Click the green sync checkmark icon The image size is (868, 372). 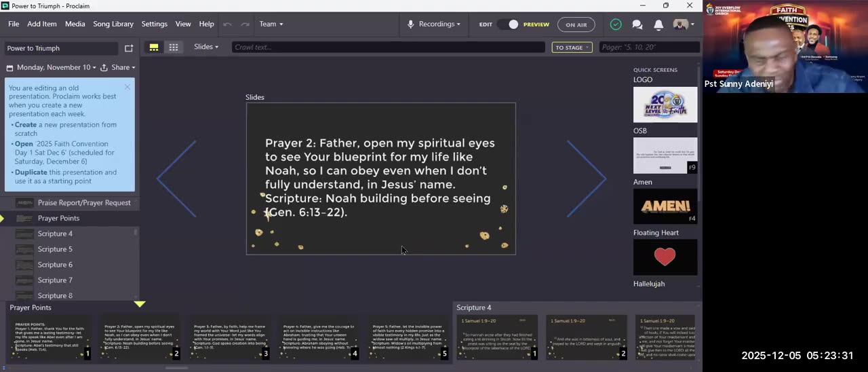(616, 24)
